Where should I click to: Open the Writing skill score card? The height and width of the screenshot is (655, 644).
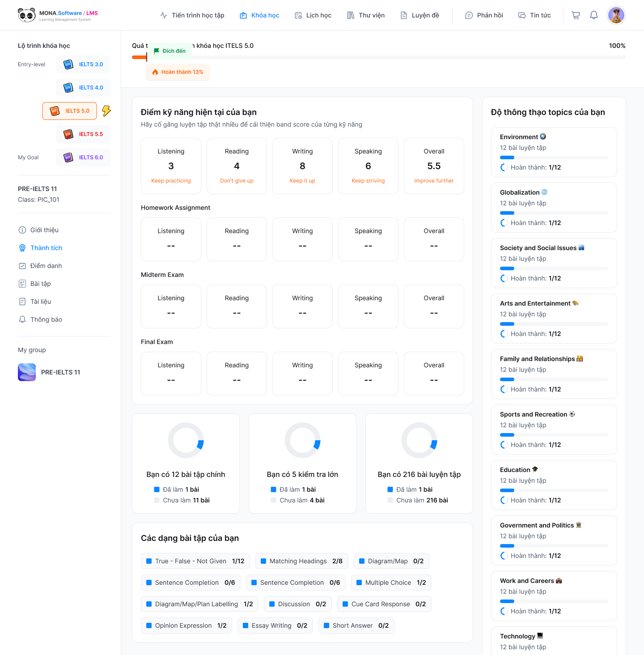tap(302, 166)
